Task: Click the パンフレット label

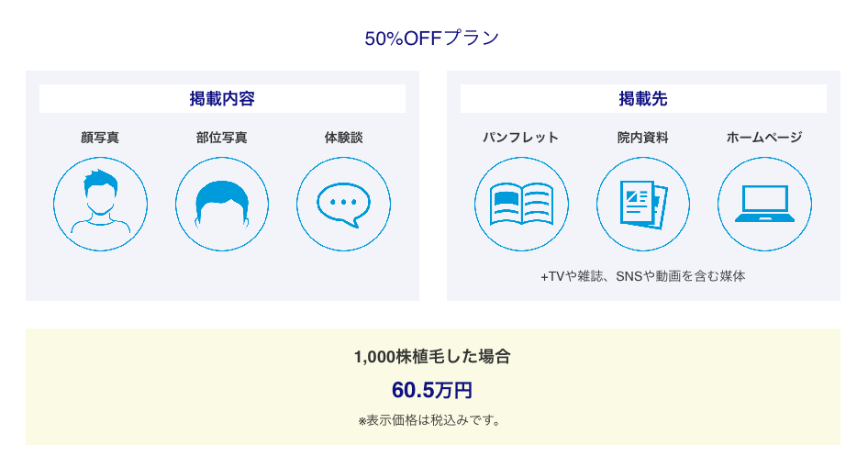Action: point(521,138)
